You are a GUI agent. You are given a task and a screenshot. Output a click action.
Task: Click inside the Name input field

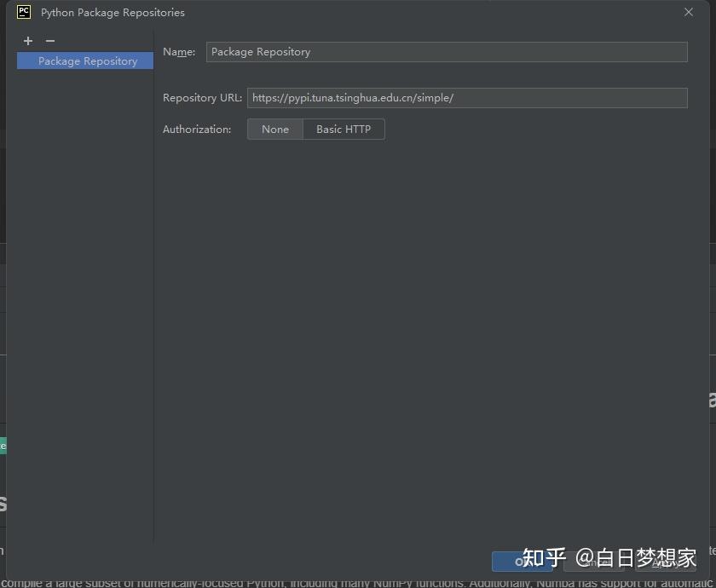(x=447, y=52)
